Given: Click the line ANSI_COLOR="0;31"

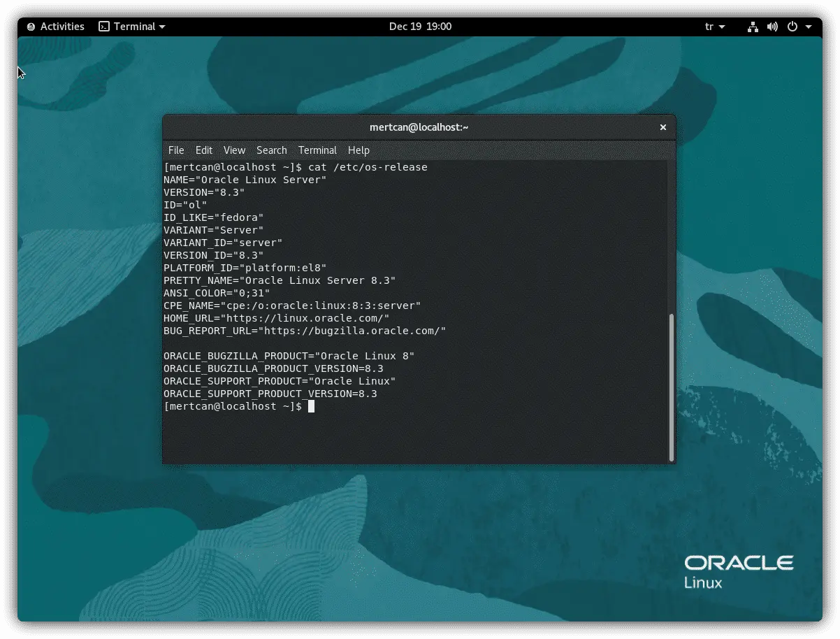Looking at the screenshot, I should tap(217, 293).
